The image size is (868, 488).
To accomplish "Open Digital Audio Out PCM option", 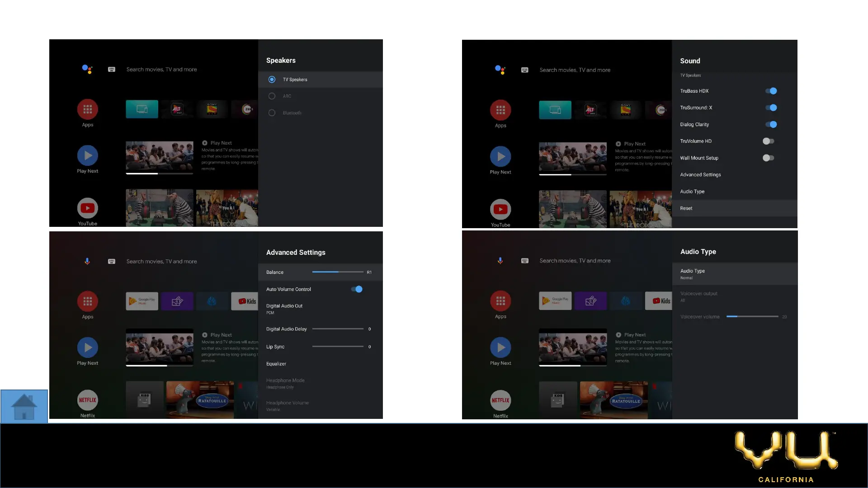I will pyautogui.click(x=284, y=309).
